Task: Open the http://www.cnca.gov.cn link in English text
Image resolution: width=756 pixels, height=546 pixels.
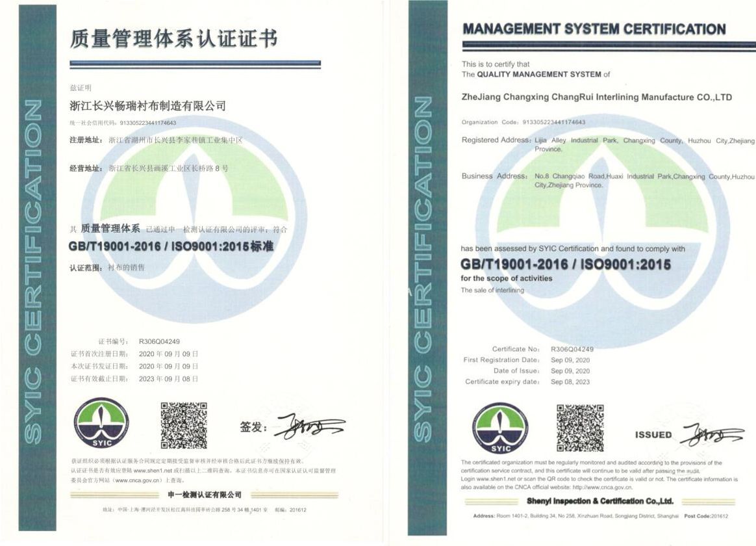Action: coord(602,487)
